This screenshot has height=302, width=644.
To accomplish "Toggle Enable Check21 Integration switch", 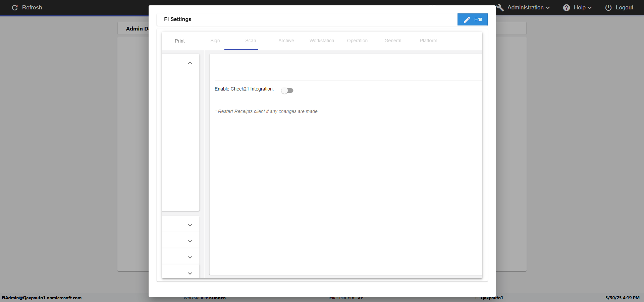I will tap(287, 90).
